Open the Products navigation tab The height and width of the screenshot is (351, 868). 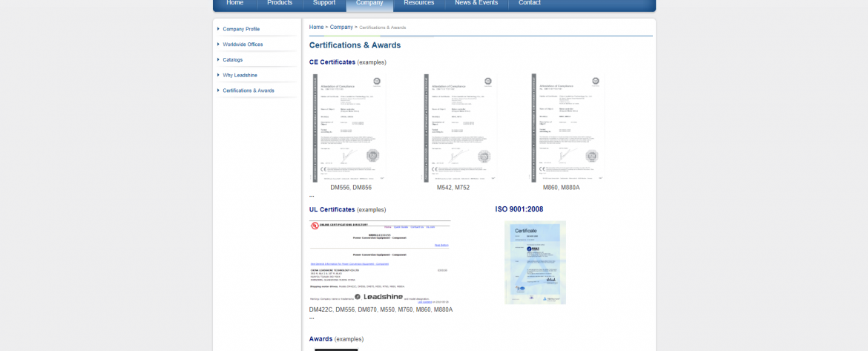280,3
